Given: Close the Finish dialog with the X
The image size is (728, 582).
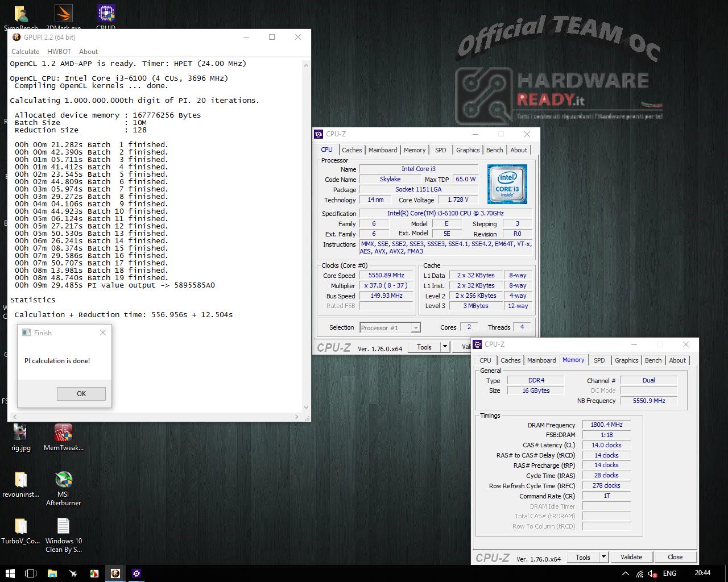Looking at the screenshot, I should pyautogui.click(x=103, y=332).
